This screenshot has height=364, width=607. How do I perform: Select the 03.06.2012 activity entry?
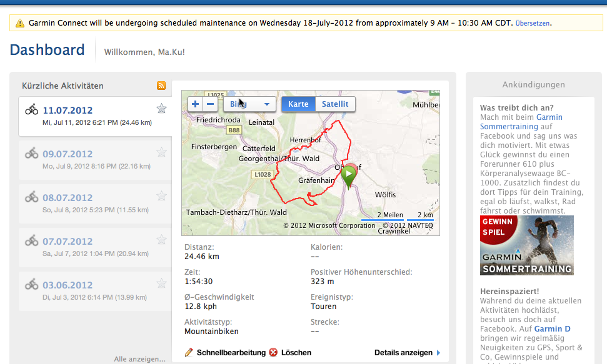68,285
